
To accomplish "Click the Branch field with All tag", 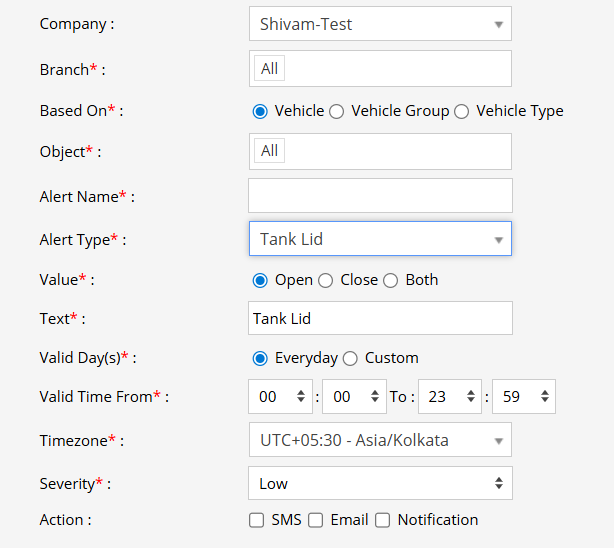I will [379, 68].
